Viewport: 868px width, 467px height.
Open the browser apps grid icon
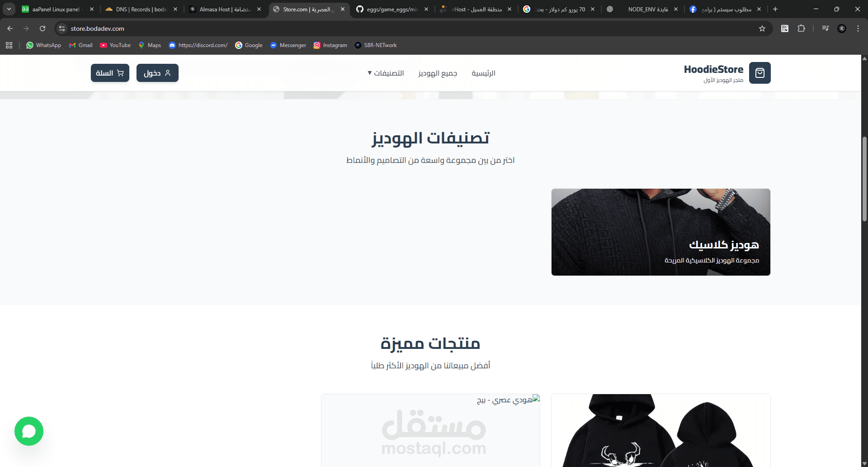(x=9, y=45)
